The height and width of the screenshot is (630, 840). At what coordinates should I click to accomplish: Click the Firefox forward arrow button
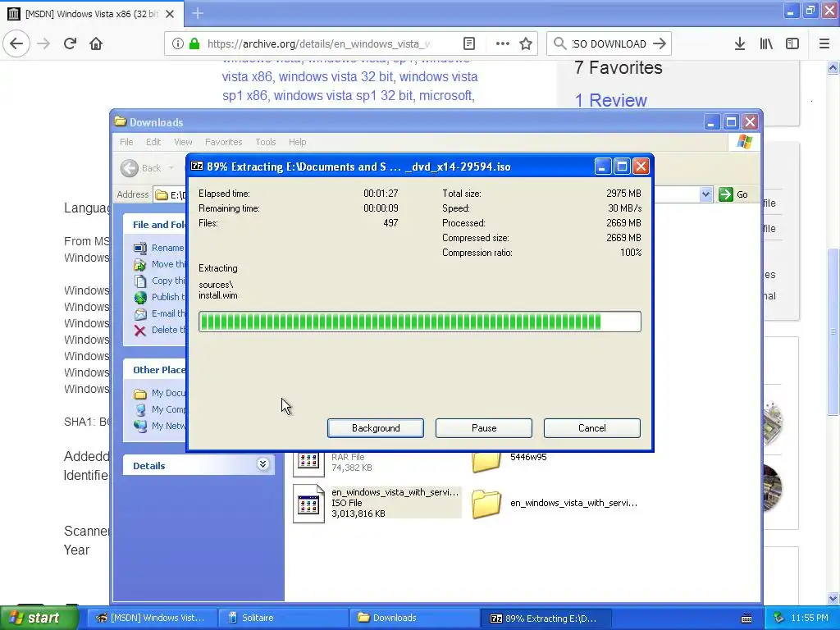pyautogui.click(x=44, y=43)
